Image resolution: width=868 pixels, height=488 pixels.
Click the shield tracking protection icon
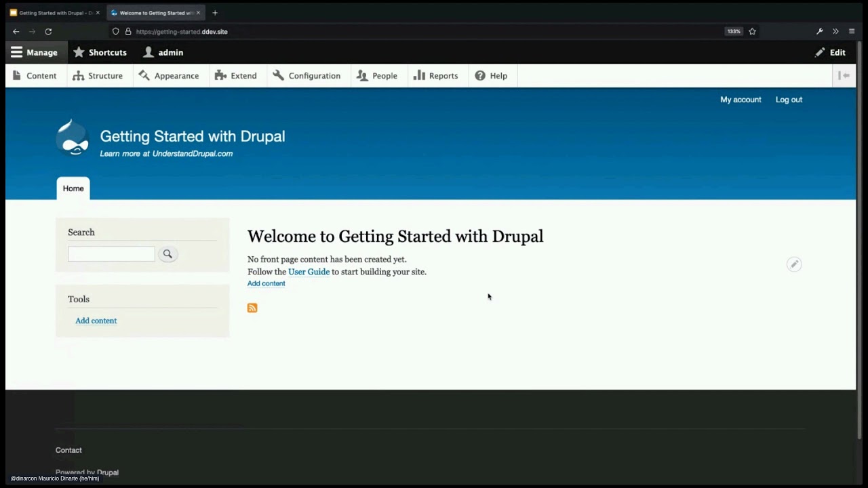click(x=116, y=31)
